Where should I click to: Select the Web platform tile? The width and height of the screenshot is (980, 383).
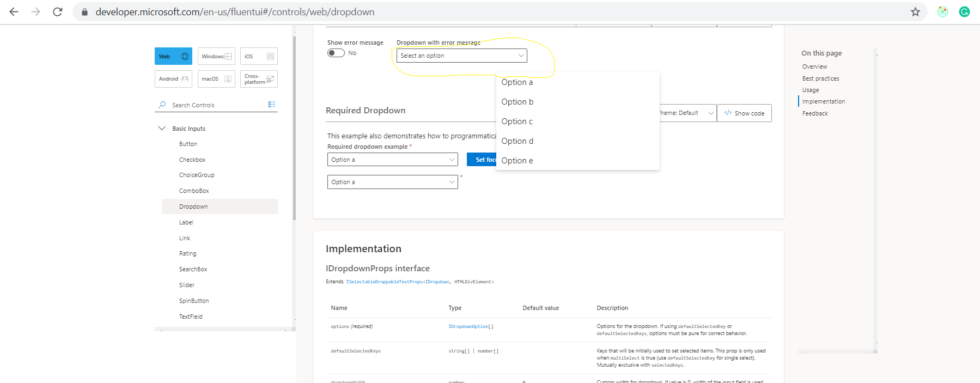click(173, 56)
